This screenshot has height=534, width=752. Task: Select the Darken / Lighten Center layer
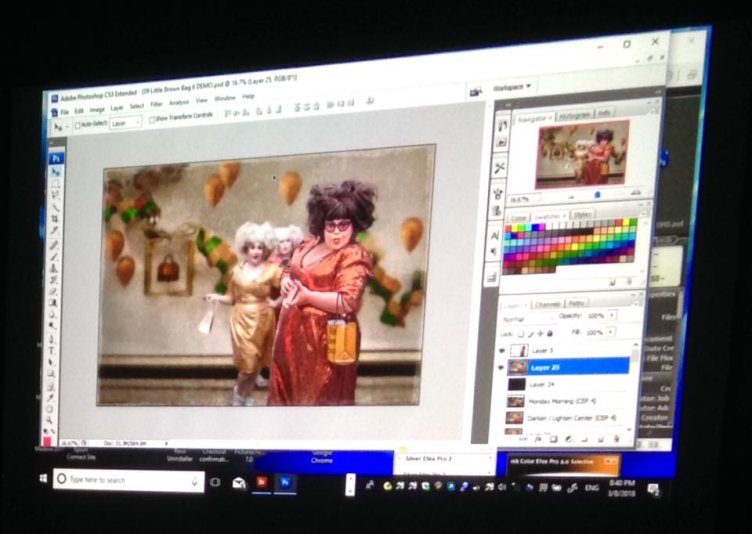pos(566,418)
